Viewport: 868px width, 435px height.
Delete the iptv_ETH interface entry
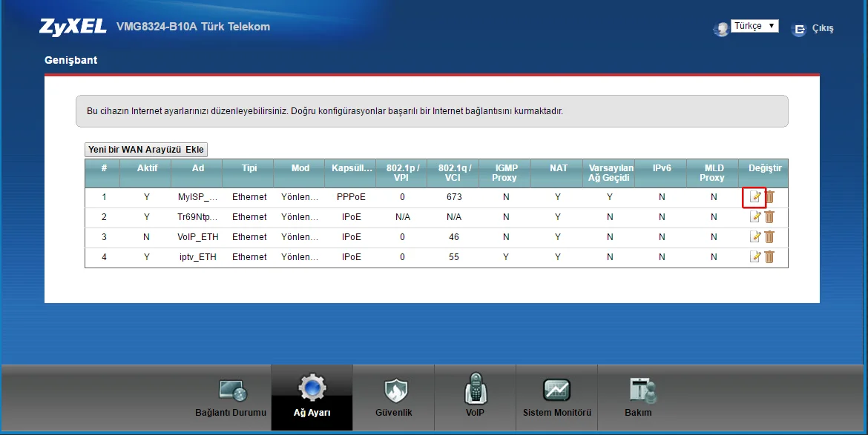pos(769,257)
